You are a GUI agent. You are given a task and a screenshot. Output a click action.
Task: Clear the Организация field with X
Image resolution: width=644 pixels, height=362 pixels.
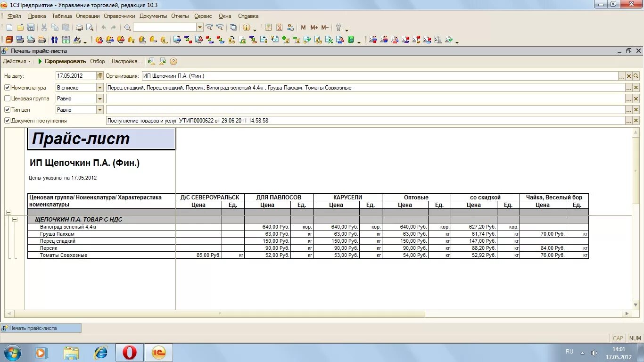coord(628,76)
